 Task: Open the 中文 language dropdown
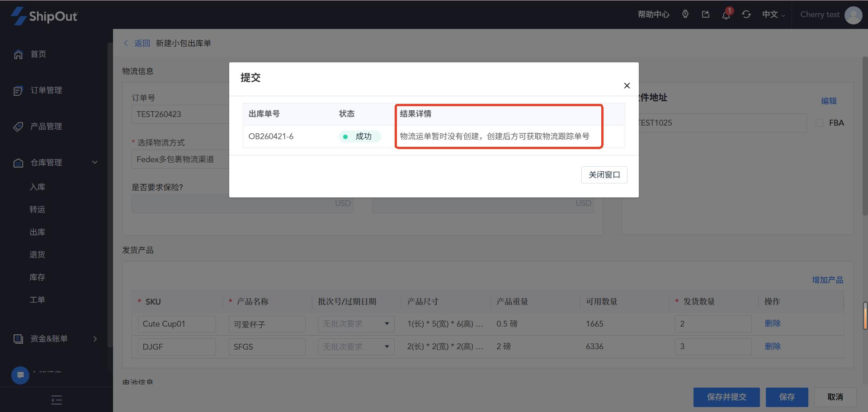pos(773,14)
